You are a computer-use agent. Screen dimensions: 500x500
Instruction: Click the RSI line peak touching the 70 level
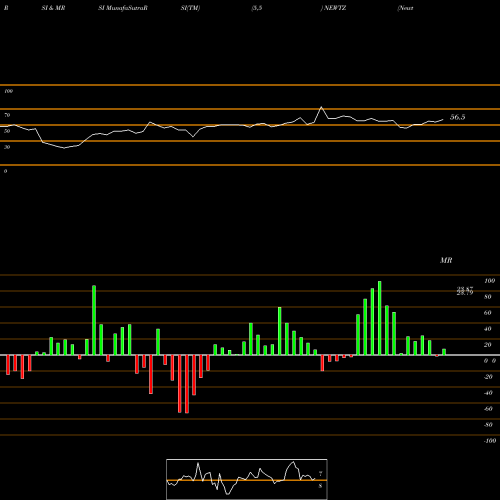tap(321, 107)
